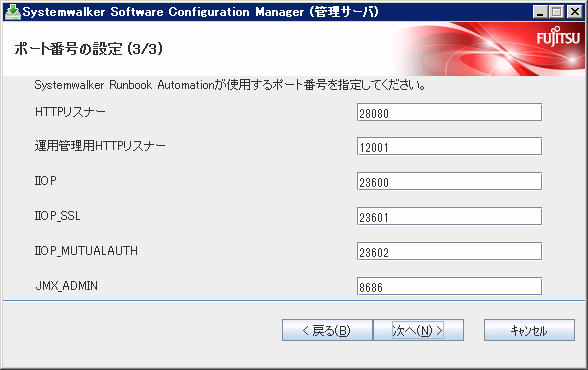Click the JMX_ADMIN label text
Image resolution: width=588 pixels, height=370 pixels.
click(67, 286)
